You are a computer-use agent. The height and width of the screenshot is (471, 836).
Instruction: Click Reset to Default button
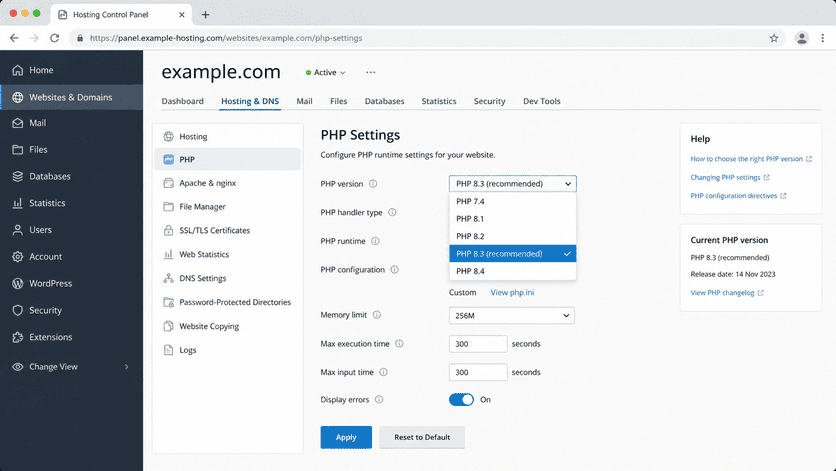click(422, 437)
